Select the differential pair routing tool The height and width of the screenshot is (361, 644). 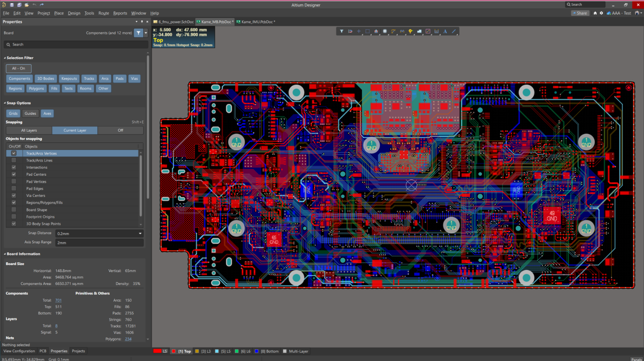pos(402,31)
